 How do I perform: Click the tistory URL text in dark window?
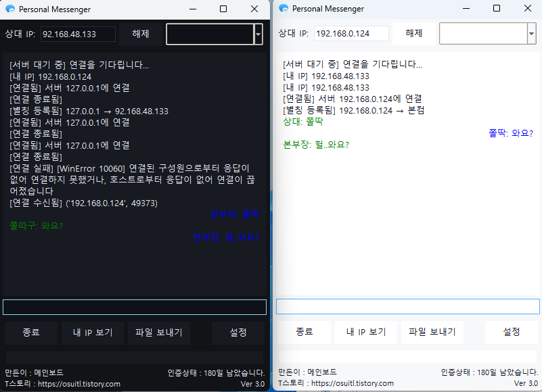[79, 384]
